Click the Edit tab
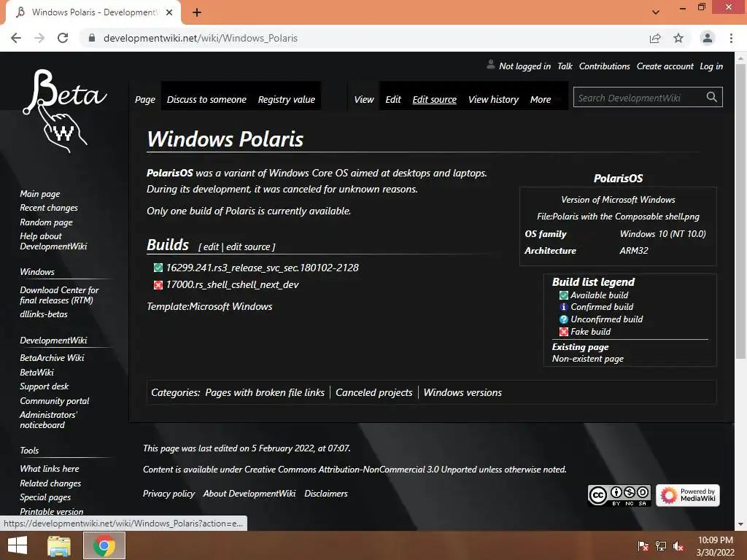Screen dimensions: 747x560 pyautogui.click(x=393, y=99)
